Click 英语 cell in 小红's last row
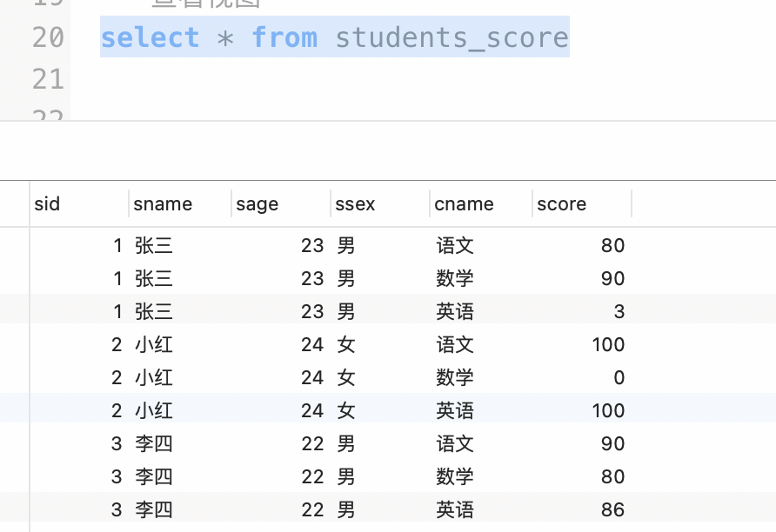The image size is (776, 532). (x=455, y=410)
